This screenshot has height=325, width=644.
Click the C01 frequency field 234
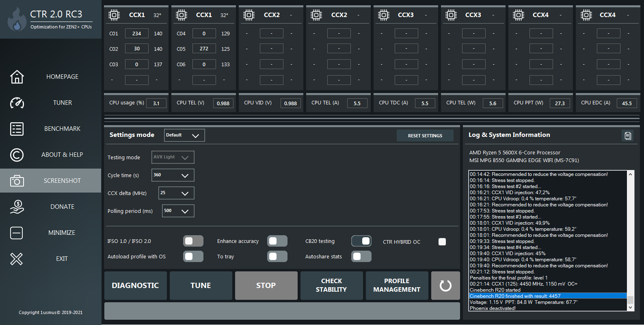[136, 33]
